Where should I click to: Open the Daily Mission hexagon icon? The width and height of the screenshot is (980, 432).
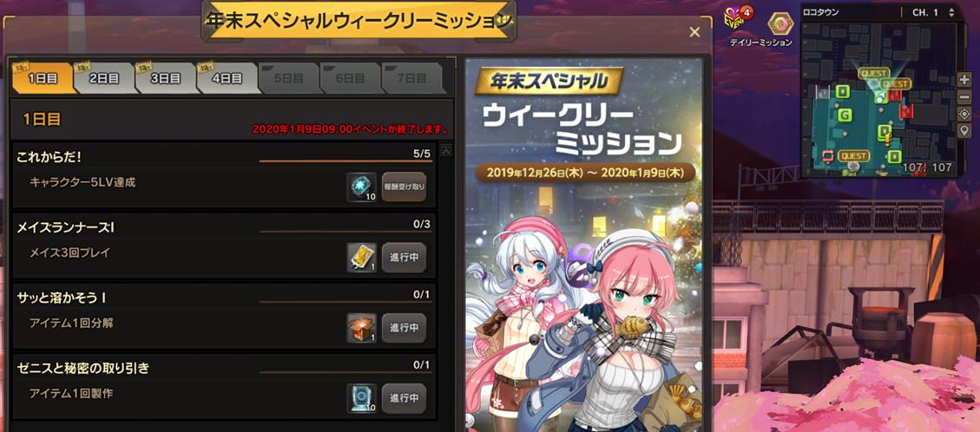coord(780,23)
